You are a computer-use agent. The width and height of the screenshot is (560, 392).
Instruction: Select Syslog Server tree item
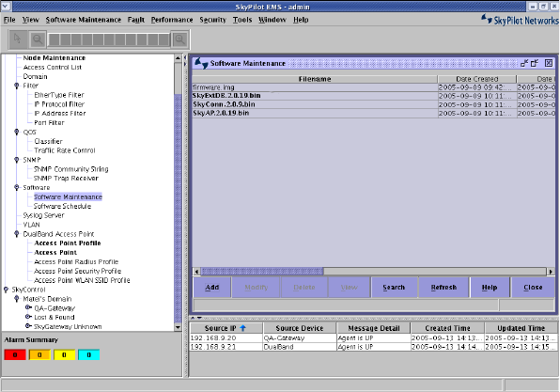coord(43,215)
